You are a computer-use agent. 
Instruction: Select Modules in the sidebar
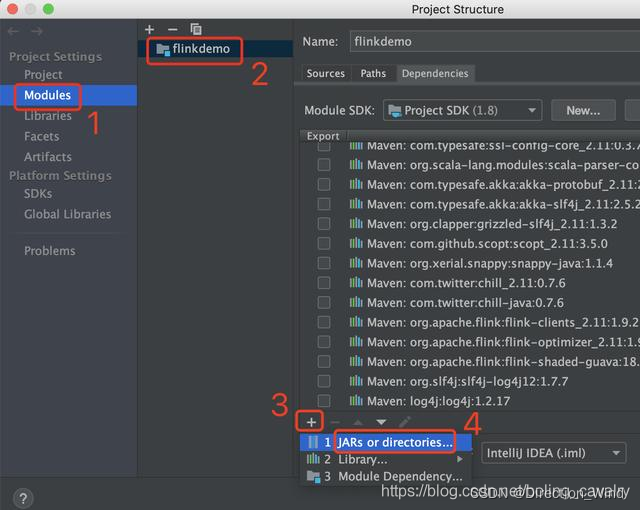click(x=69, y=95)
